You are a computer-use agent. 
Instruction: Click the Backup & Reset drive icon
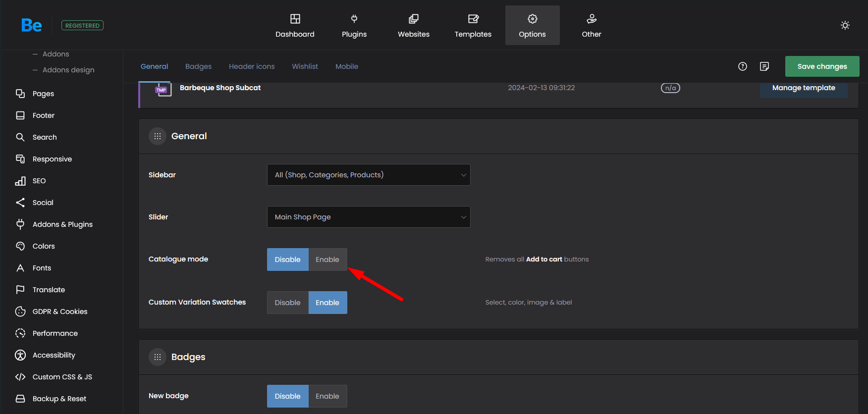(20, 399)
